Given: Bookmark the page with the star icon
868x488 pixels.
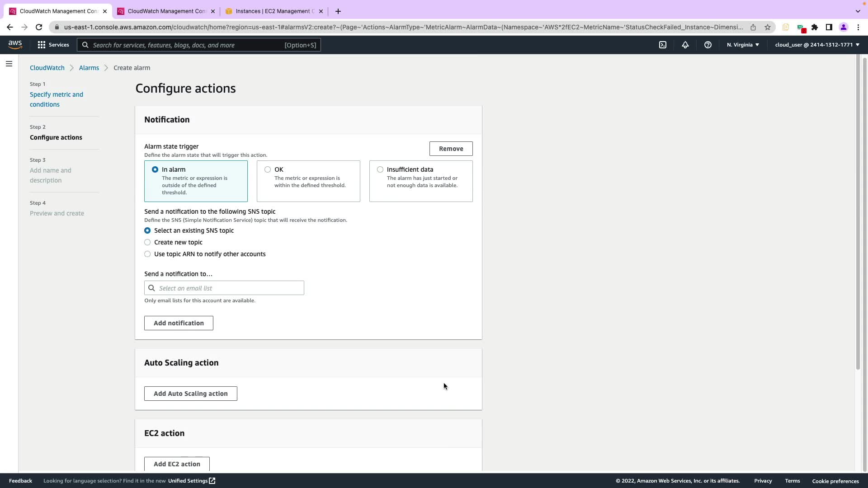Looking at the screenshot, I should coord(767,27).
